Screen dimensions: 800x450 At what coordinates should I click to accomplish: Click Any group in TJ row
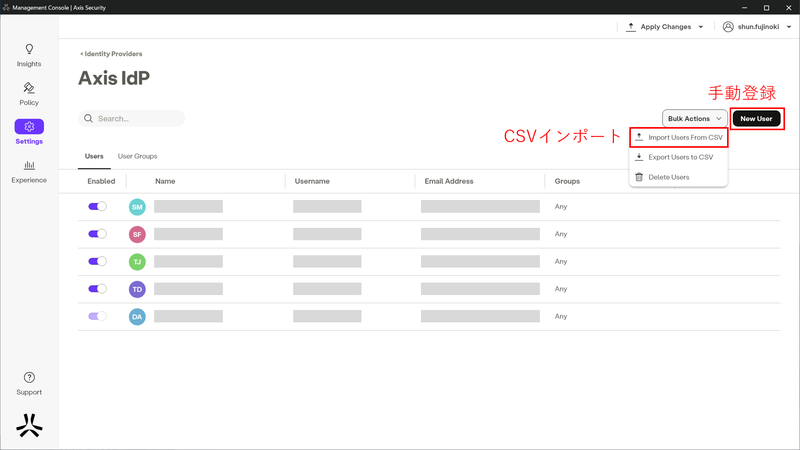click(561, 262)
